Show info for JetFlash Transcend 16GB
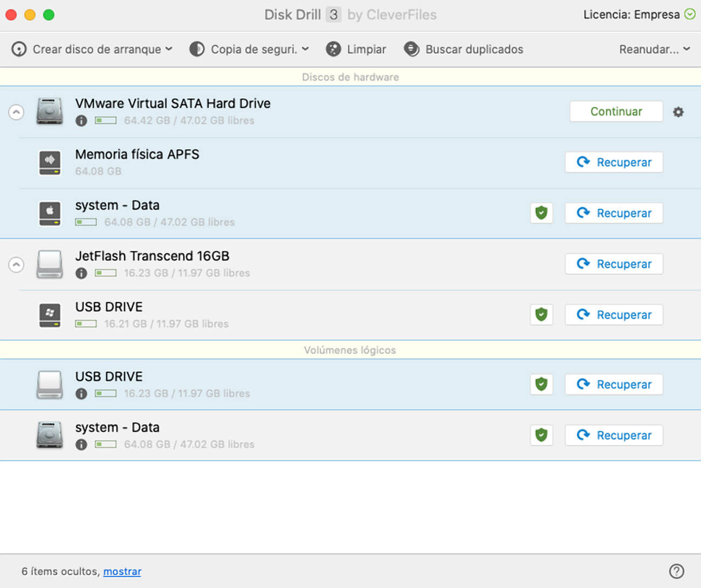Viewport: 701px width, 588px height. tap(81, 274)
